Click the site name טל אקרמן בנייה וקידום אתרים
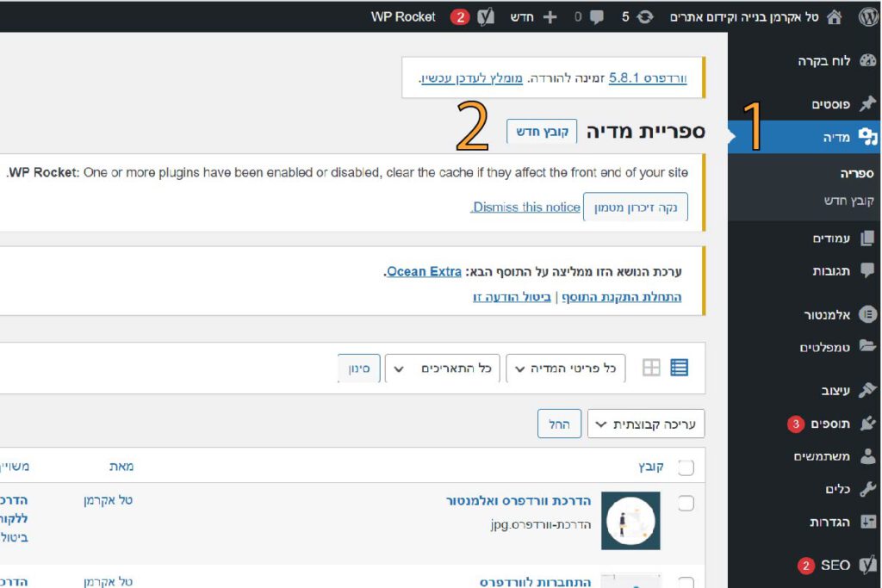 [x=743, y=17]
